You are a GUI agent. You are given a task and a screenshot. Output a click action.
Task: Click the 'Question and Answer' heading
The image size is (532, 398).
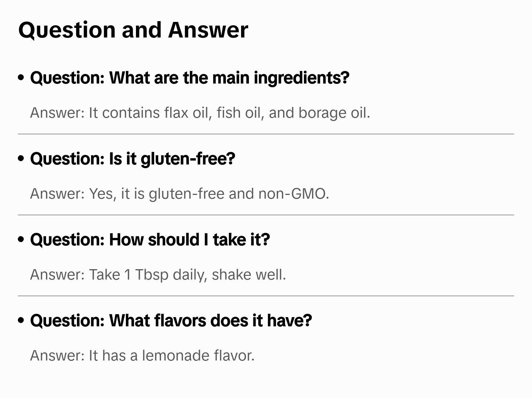pyautogui.click(x=133, y=30)
